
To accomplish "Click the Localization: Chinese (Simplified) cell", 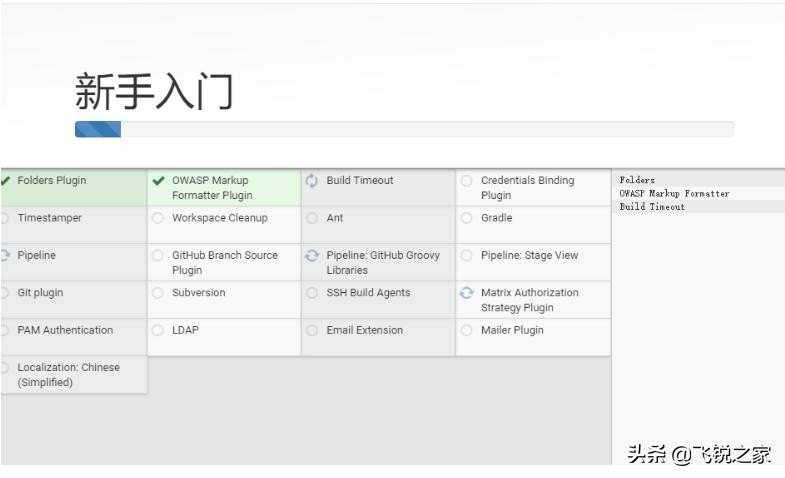I will (x=68, y=375).
